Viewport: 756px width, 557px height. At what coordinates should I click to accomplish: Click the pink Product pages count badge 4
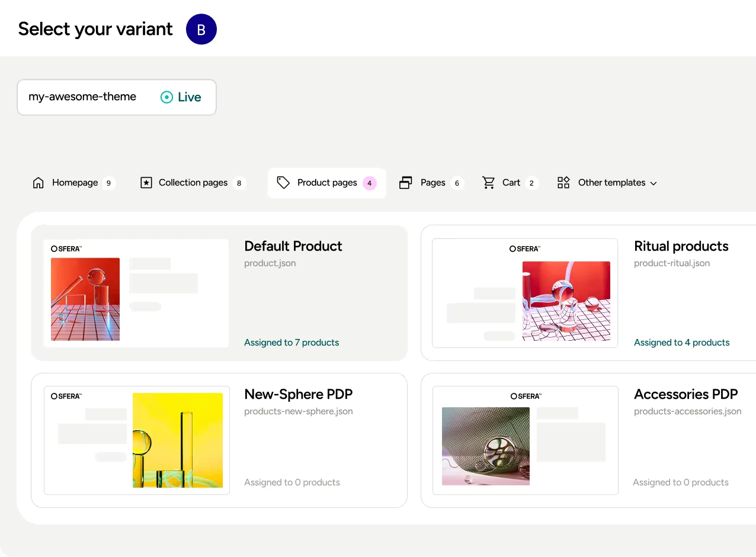click(x=370, y=183)
